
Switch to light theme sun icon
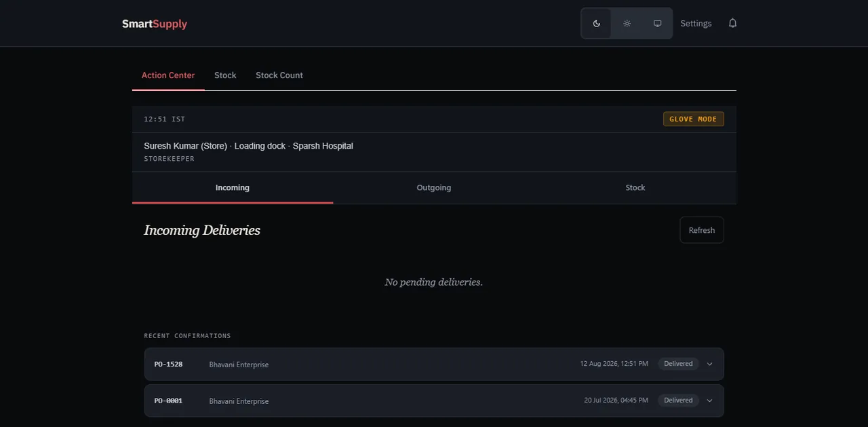click(x=627, y=23)
